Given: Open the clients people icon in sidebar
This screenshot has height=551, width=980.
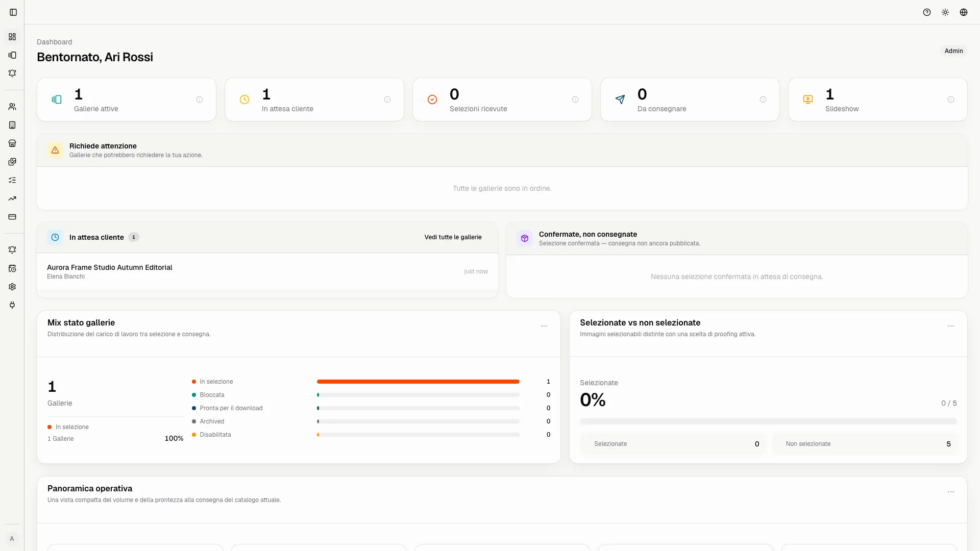Looking at the screenshot, I should point(12,107).
